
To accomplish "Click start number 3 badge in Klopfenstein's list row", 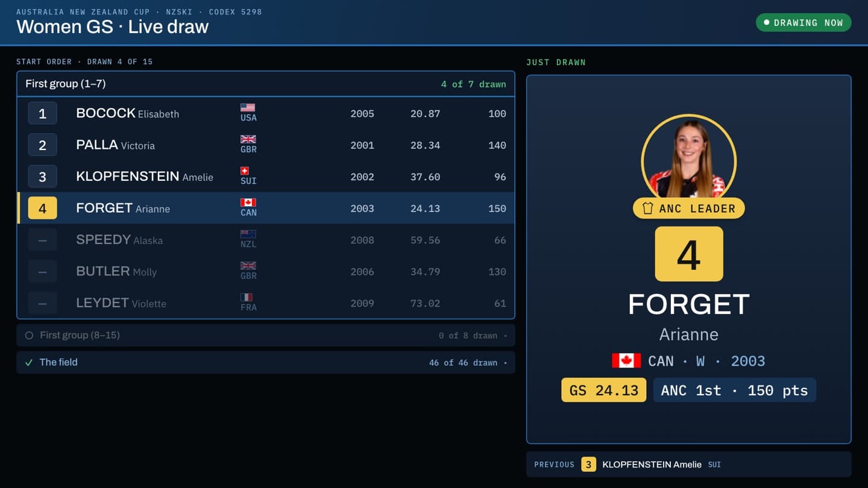I will tap(42, 177).
